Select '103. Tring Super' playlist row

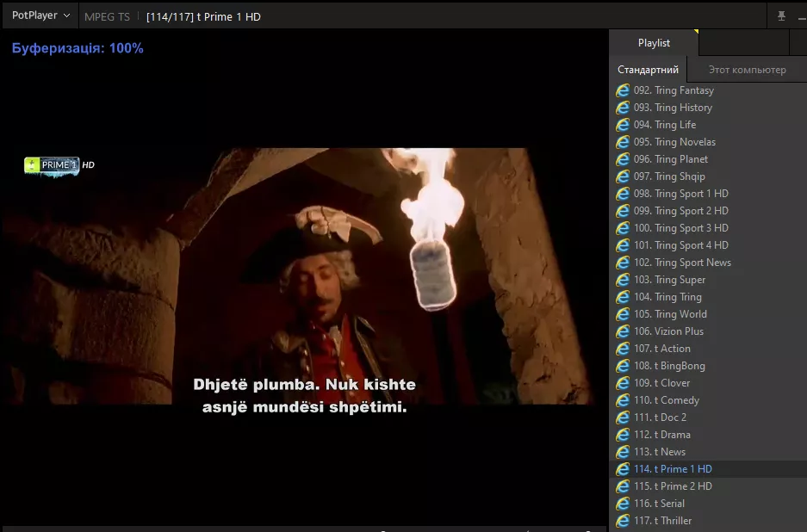[x=708, y=280]
